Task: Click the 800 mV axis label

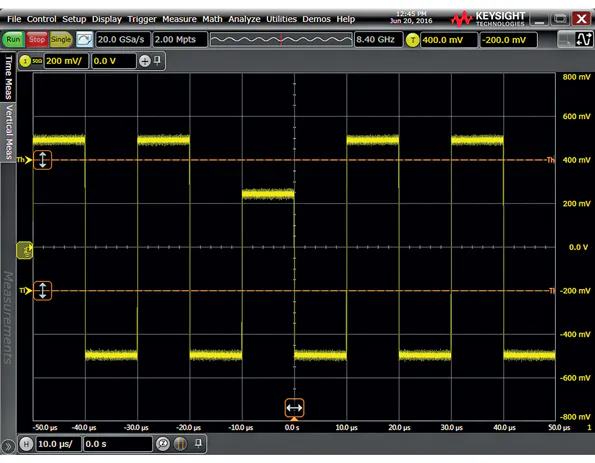Action: point(576,77)
